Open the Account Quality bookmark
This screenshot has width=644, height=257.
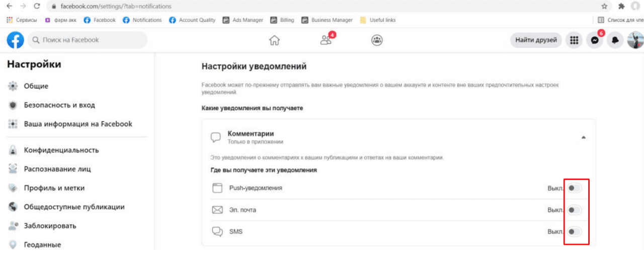[x=192, y=20]
